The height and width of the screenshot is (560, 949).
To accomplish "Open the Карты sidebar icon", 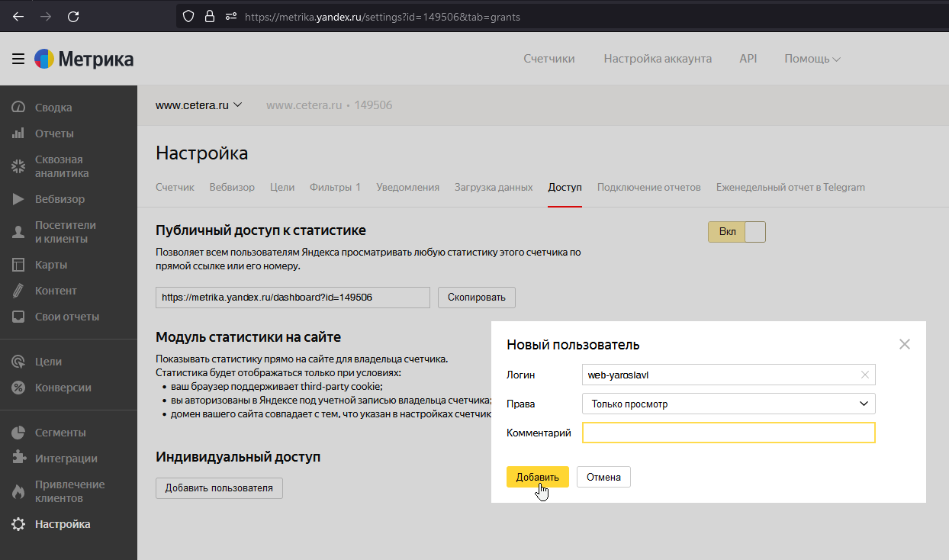I will point(19,265).
